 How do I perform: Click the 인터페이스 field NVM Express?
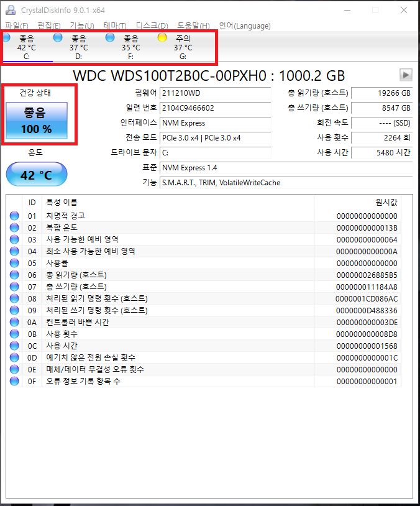coord(215,123)
